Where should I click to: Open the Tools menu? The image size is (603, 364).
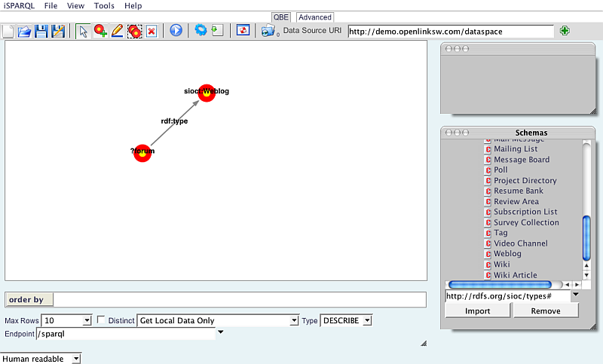pos(104,6)
